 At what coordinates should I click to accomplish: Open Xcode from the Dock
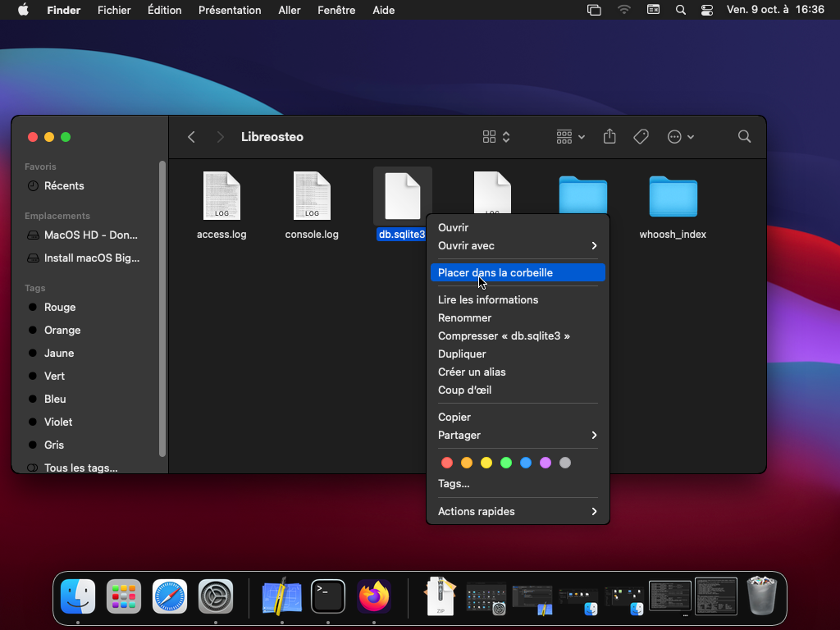[x=282, y=596]
